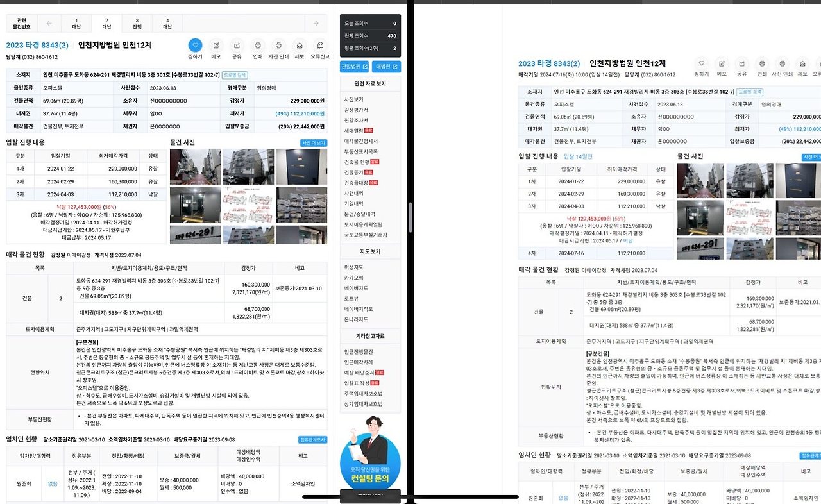Click 점유관계조사 button in left window

313,439
